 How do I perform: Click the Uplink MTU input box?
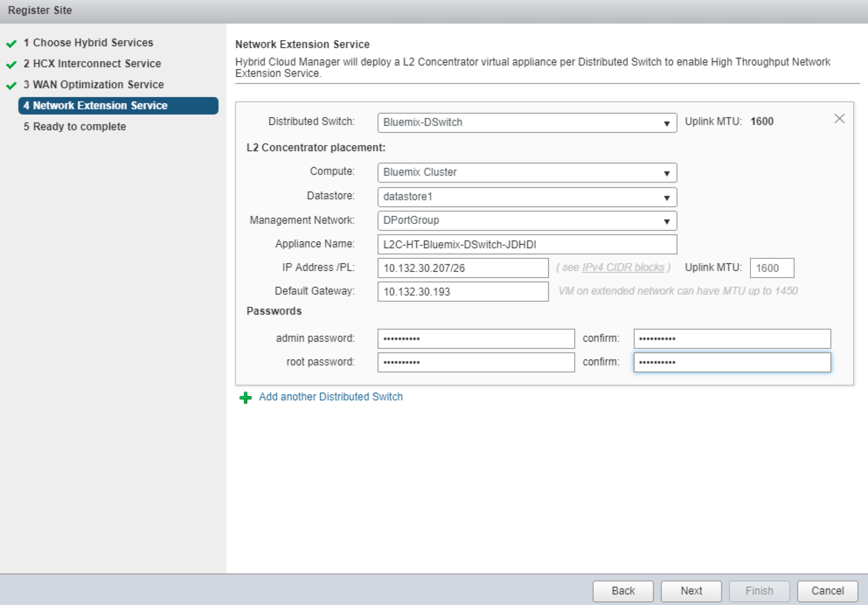tap(771, 268)
